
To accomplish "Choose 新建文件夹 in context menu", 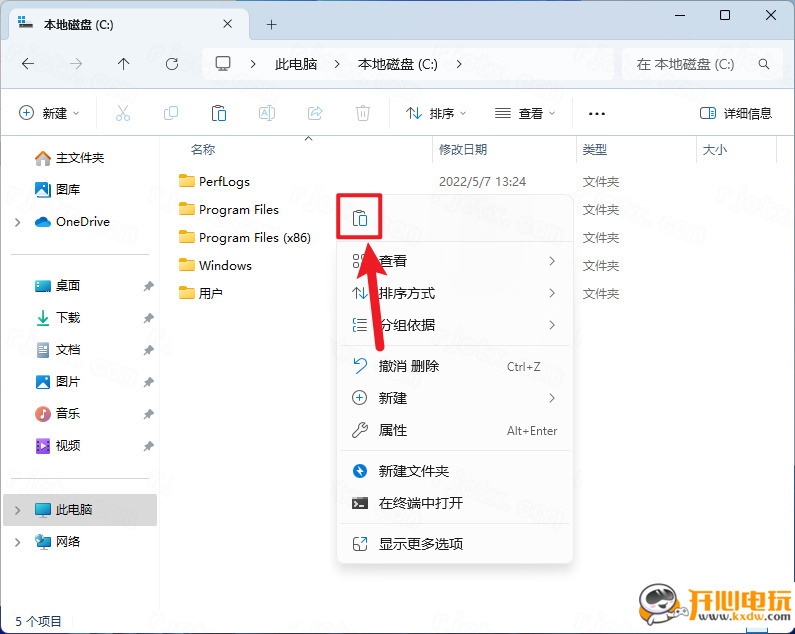I will tap(455, 471).
